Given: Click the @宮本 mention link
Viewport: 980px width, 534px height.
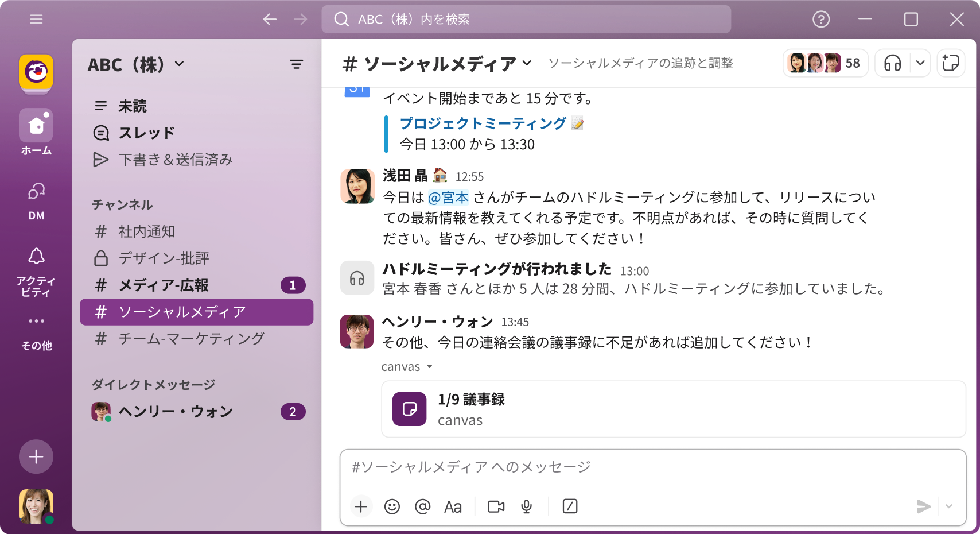Looking at the screenshot, I should [448, 197].
